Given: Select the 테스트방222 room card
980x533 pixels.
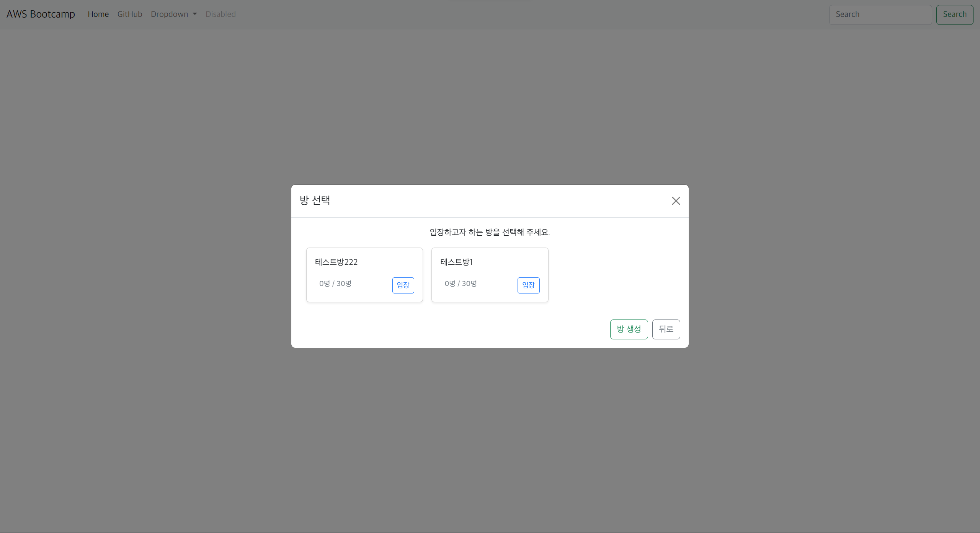Looking at the screenshot, I should tap(364, 275).
